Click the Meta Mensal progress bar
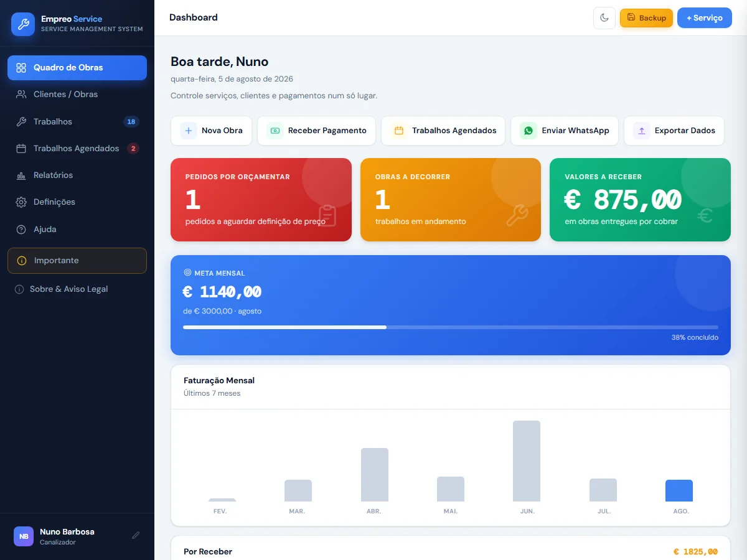The image size is (747, 560). pyautogui.click(x=451, y=327)
